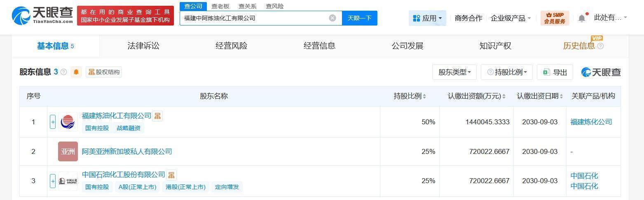Screen dimensions: 644x200
Task: Click the 导出 export button
Action: (x=555, y=72)
